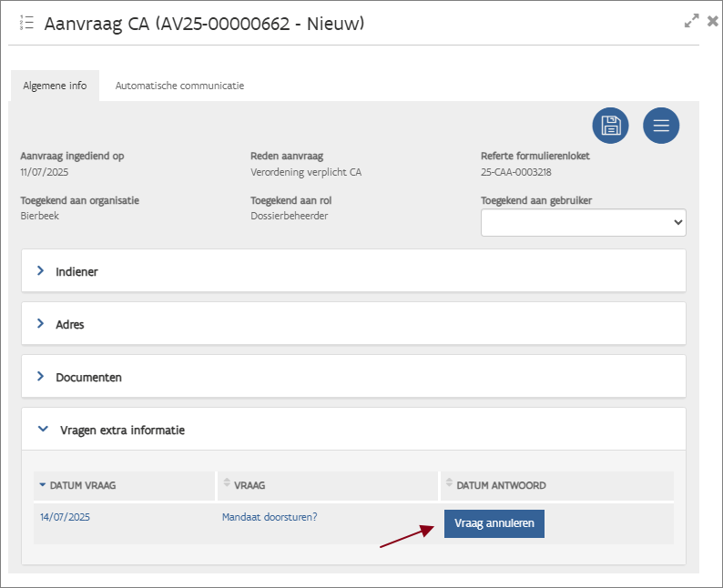Switch to the Automatische communicatie tab
Viewport: 723px width, 588px height.
[x=179, y=86]
